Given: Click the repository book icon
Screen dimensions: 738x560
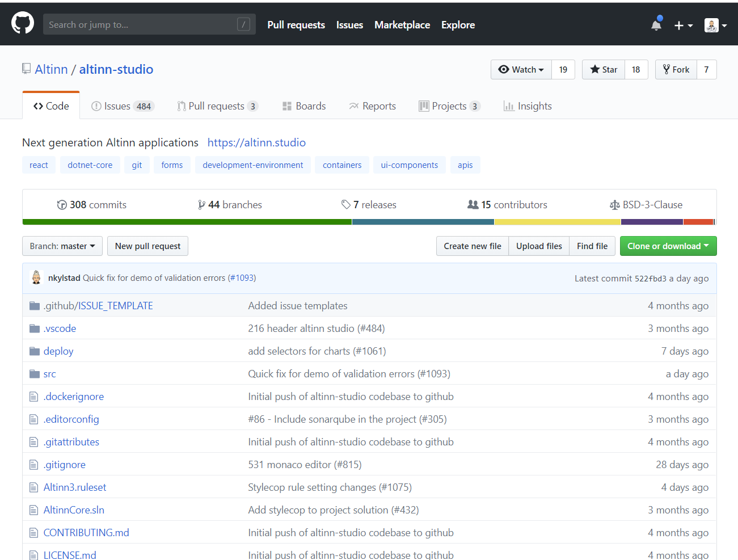Looking at the screenshot, I should tap(26, 69).
